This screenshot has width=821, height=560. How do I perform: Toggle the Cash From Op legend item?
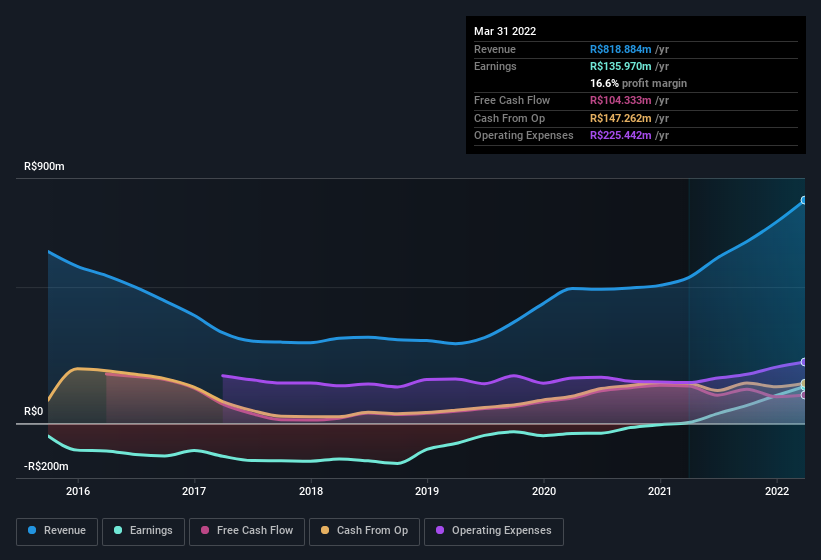362,531
